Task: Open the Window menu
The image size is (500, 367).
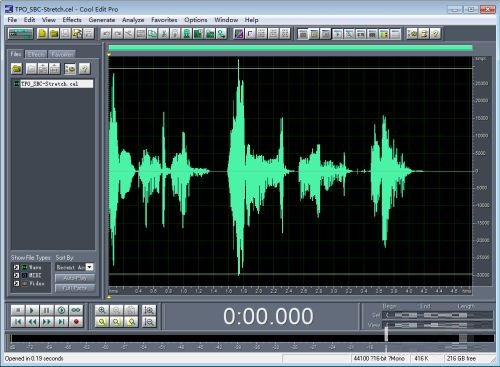Action: click(226, 20)
